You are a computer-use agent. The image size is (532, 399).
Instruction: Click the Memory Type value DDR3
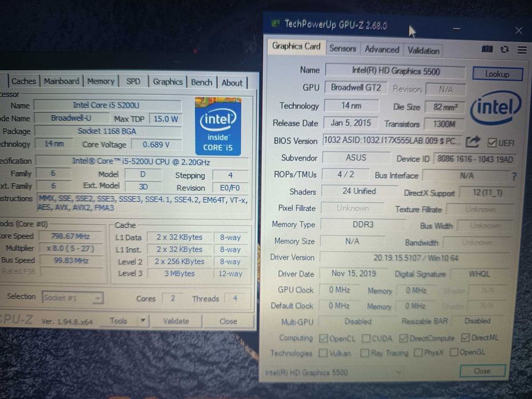[363, 225]
